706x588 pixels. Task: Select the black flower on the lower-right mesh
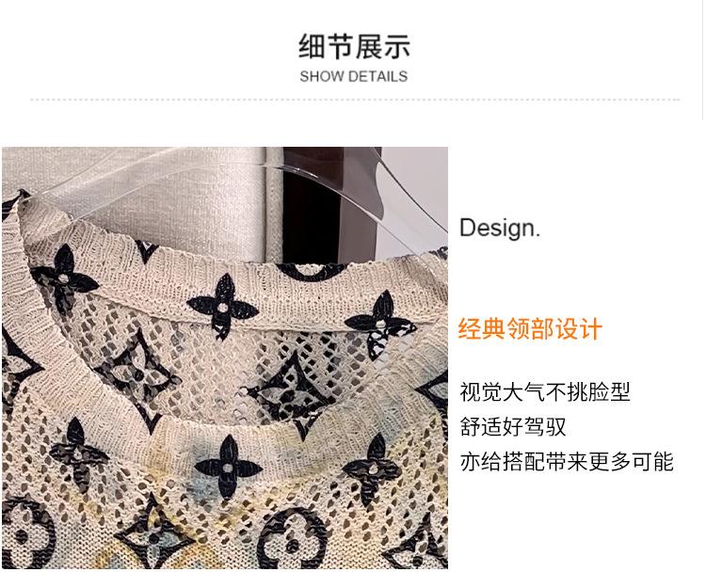coord(373,469)
